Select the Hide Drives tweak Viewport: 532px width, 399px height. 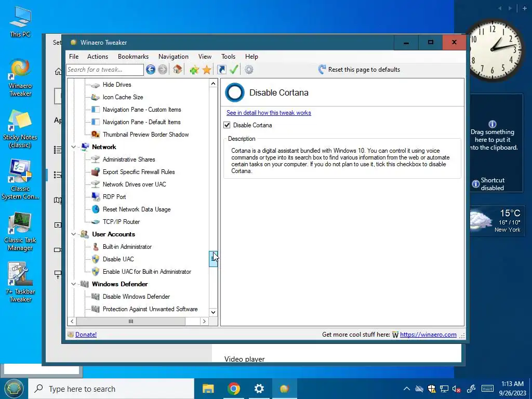coord(117,85)
